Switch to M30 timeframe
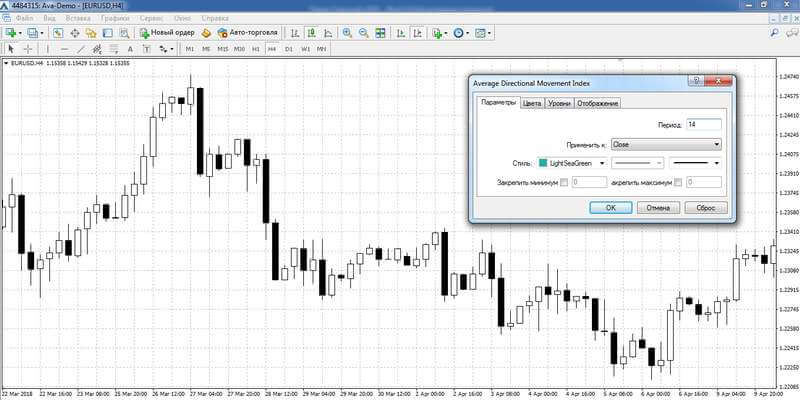The height and width of the screenshot is (400, 800). [x=239, y=49]
